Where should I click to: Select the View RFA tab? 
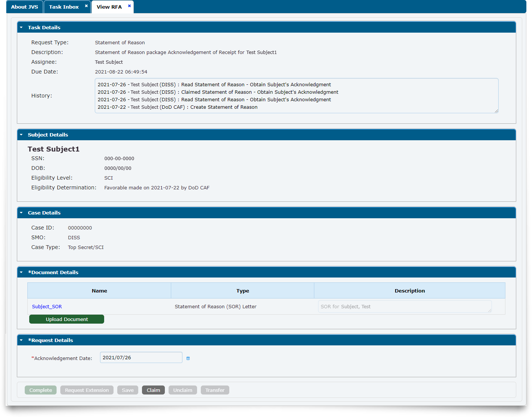pyautogui.click(x=109, y=7)
